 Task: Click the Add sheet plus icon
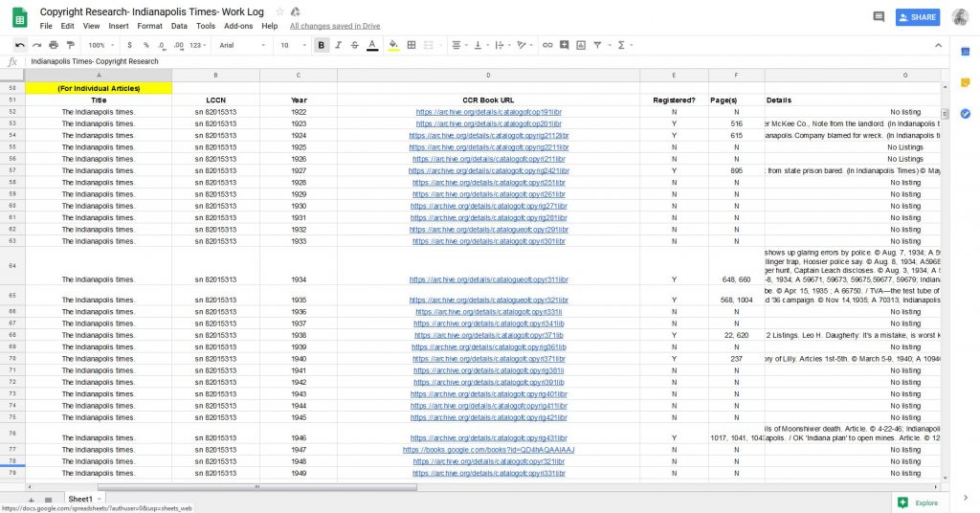(31, 501)
